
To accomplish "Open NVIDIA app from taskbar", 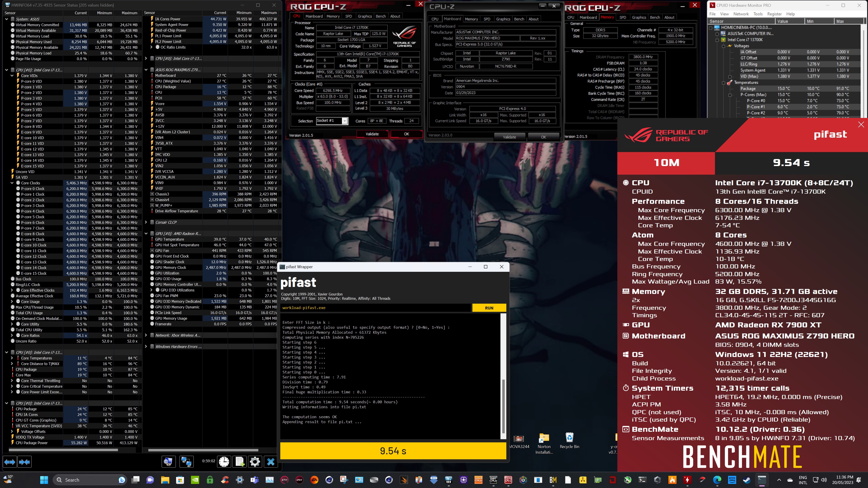I will pyautogui.click(x=195, y=480).
